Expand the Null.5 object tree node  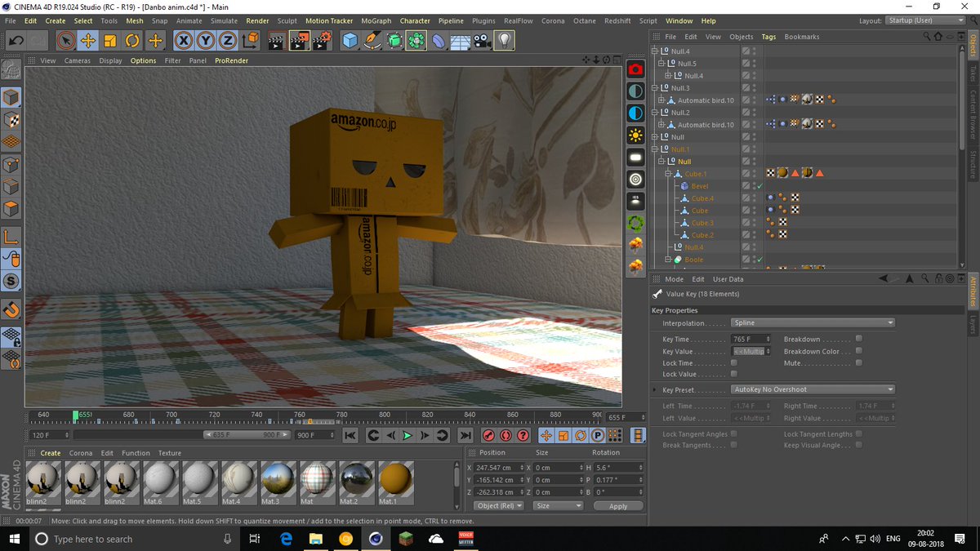pos(660,64)
